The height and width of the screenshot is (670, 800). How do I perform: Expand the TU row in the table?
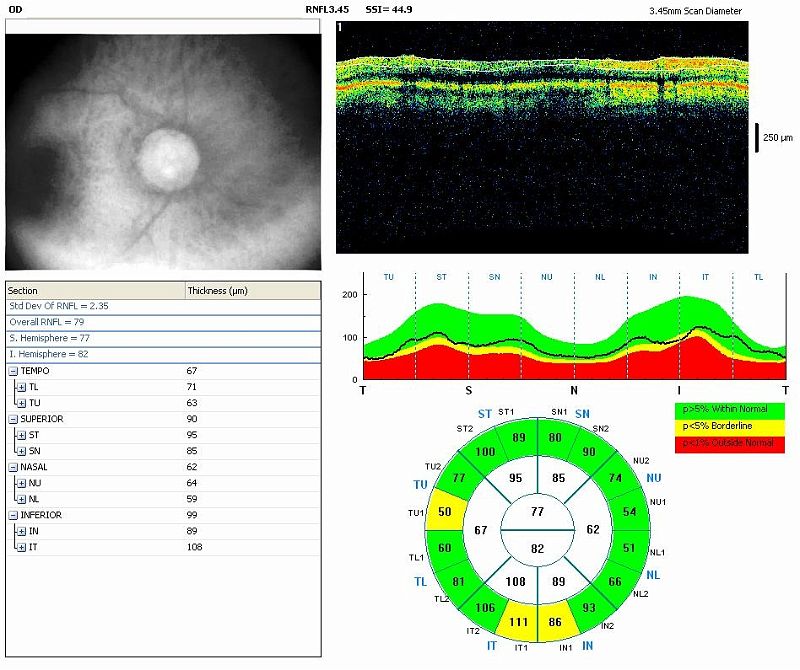pyautogui.click(x=22, y=403)
